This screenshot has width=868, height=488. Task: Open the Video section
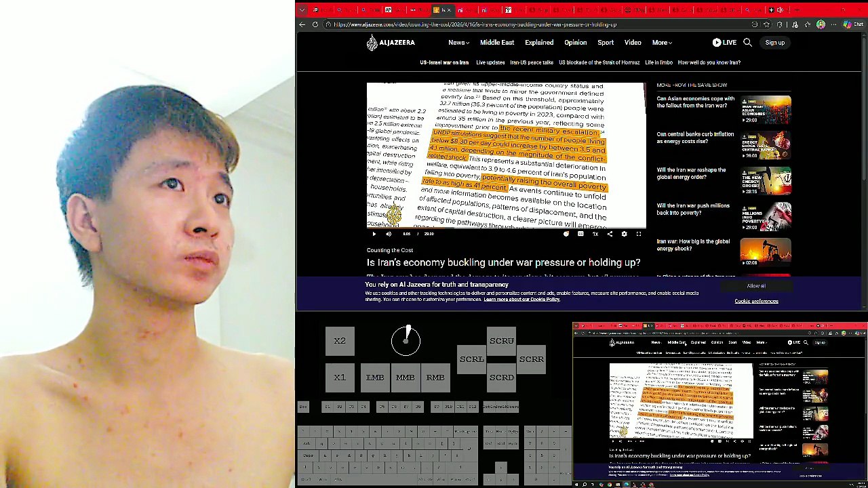click(x=633, y=43)
